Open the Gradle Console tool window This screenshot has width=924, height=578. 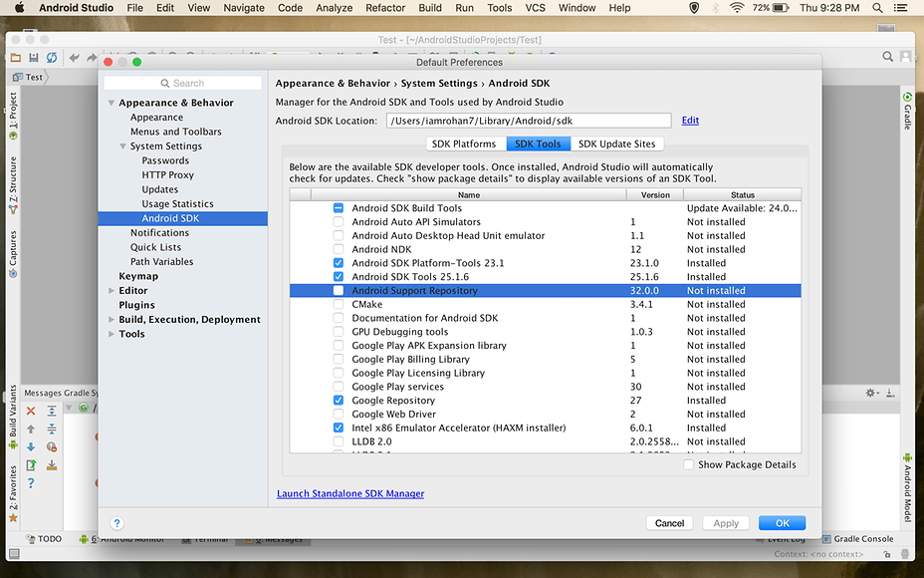coord(858,538)
